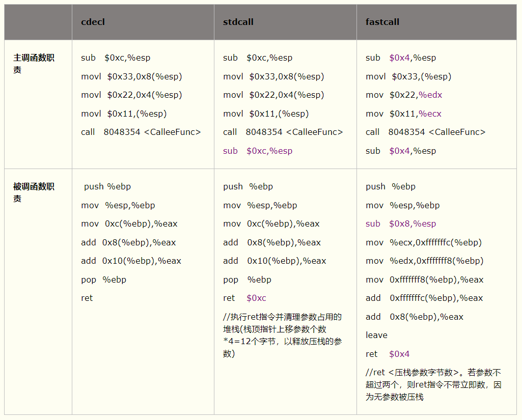Viewport: 522px width, 420px height.
Task: Click 'push %ebp' in cdecl callee cell
Action: click(107, 187)
